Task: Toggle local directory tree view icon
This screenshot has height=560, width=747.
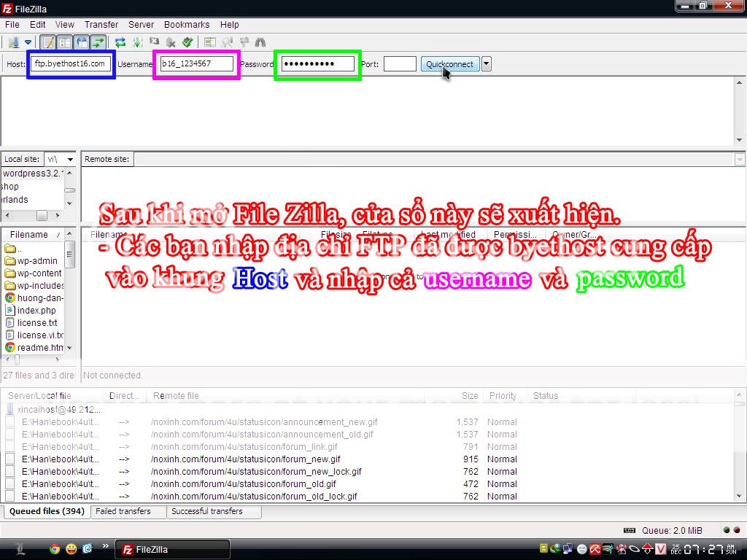Action: 65,42
